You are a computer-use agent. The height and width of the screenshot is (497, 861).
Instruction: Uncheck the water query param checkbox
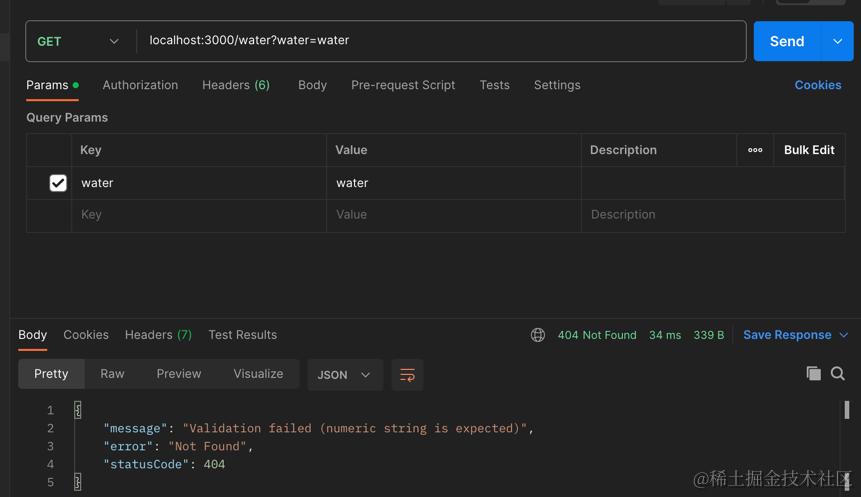(58, 183)
